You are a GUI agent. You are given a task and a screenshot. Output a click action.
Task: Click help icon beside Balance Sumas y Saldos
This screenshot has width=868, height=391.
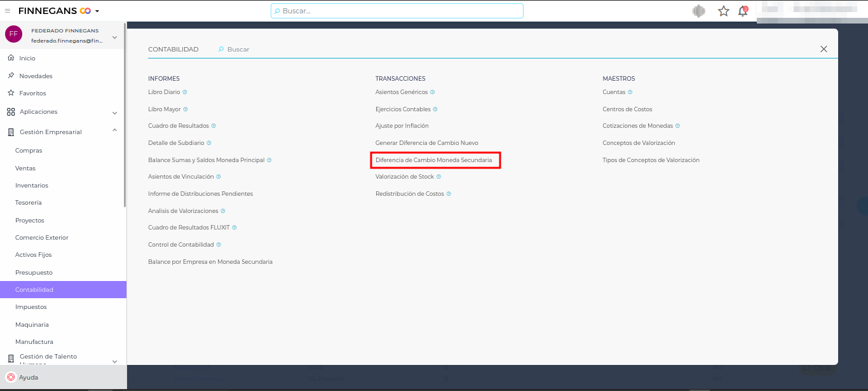[x=269, y=160]
